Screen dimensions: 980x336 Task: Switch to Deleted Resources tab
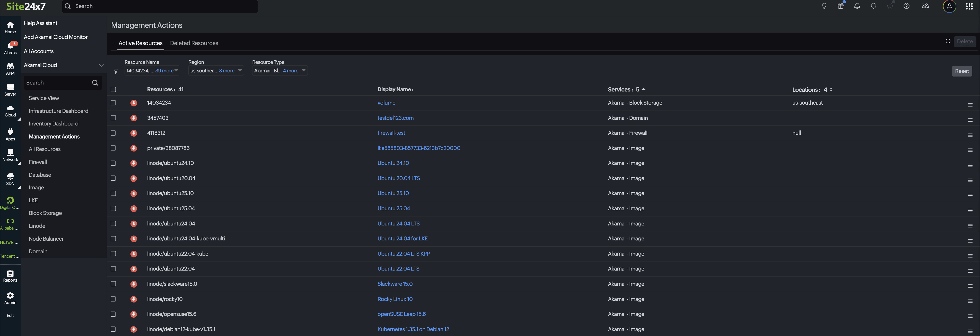point(194,43)
